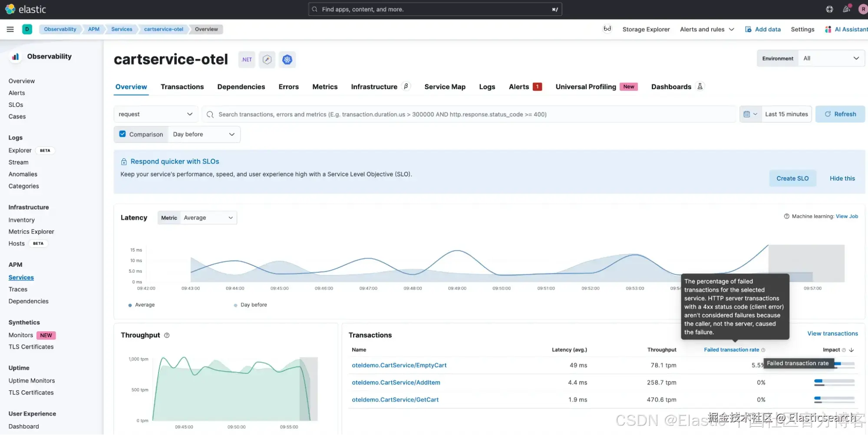This screenshot has width=868, height=435.
Task: Toggle the Comparison checkbox
Action: click(122, 134)
